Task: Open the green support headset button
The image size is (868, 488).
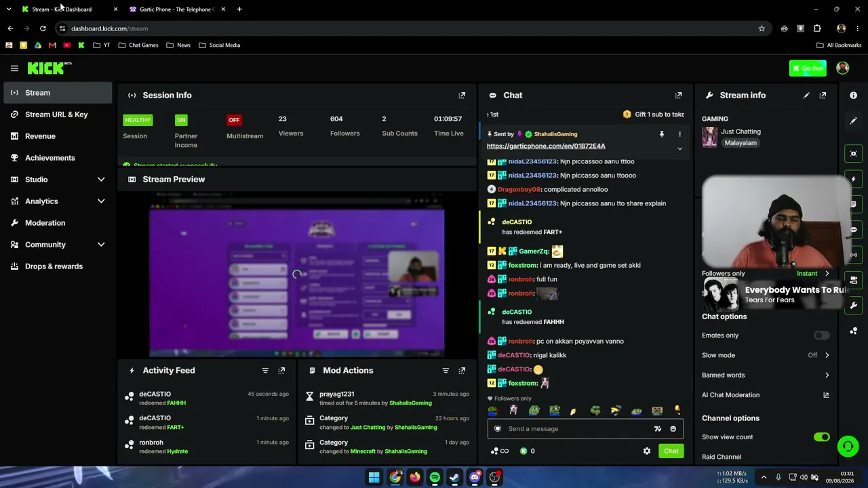Action: tap(848, 446)
